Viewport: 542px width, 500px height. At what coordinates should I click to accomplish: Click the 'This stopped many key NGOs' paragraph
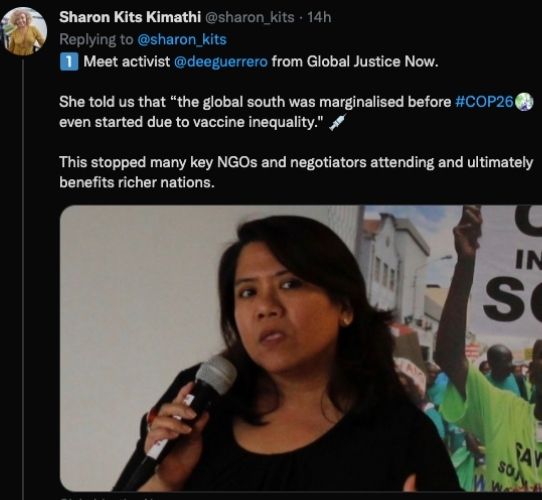click(296, 172)
